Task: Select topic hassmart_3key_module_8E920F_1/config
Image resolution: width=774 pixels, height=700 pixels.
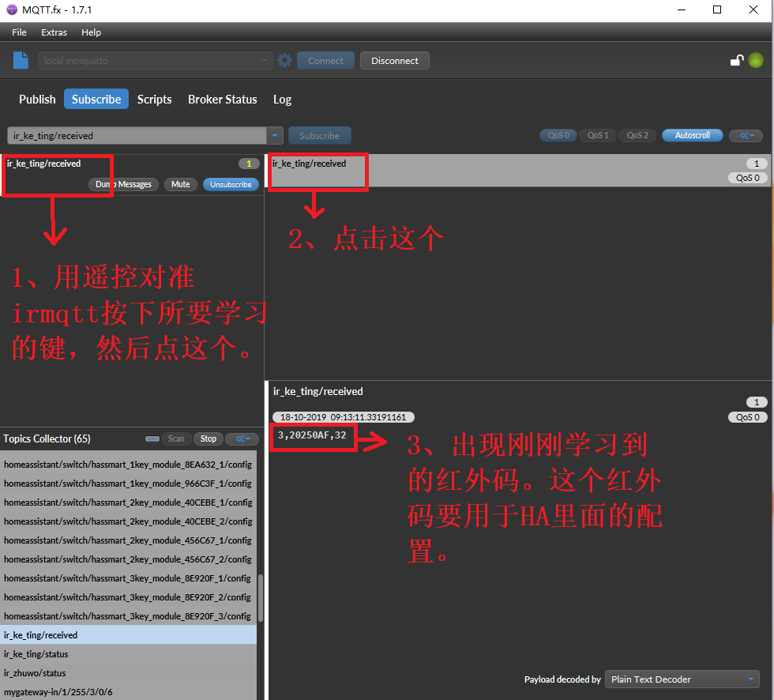Action: (x=128, y=578)
